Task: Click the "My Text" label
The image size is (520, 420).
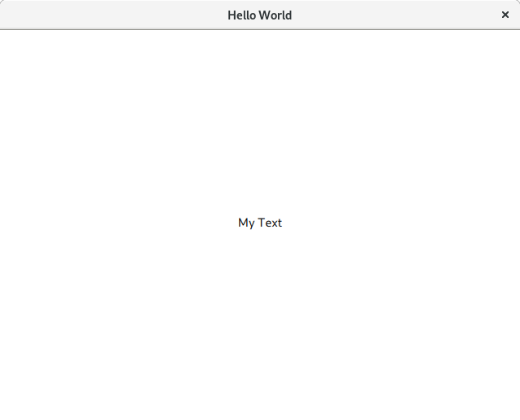Action: (x=260, y=223)
